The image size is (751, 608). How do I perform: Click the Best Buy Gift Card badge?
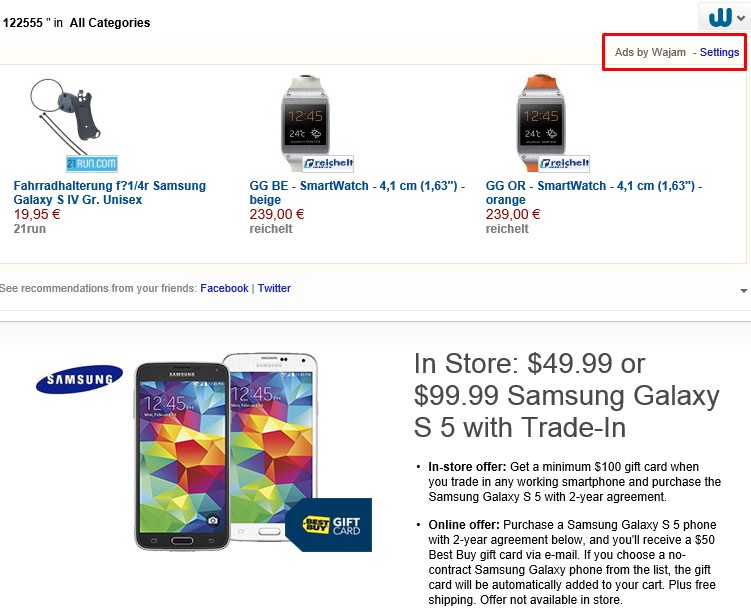pyautogui.click(x=328, y=524)
